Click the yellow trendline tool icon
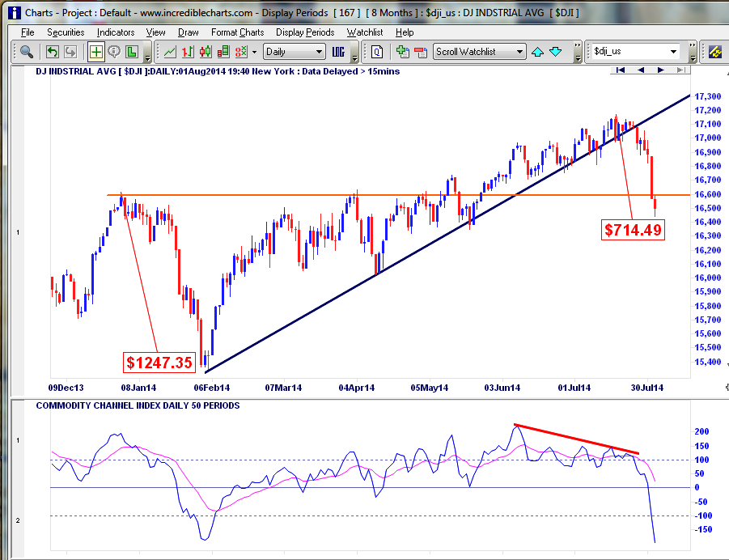Image resolution: width=729 pixels, height=560 pixels. [715, 52]
